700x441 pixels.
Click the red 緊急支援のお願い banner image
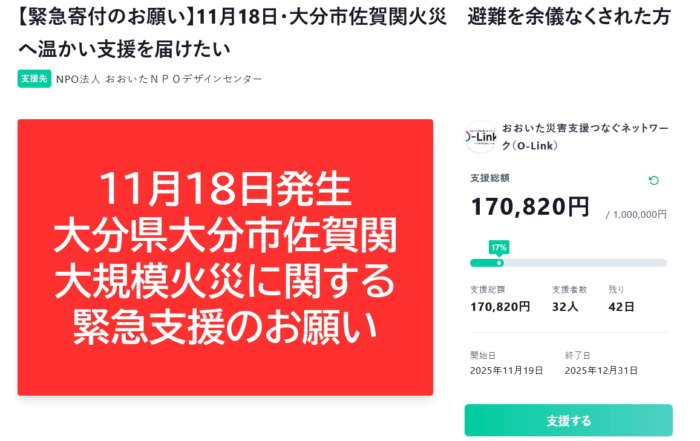point(225,257)
